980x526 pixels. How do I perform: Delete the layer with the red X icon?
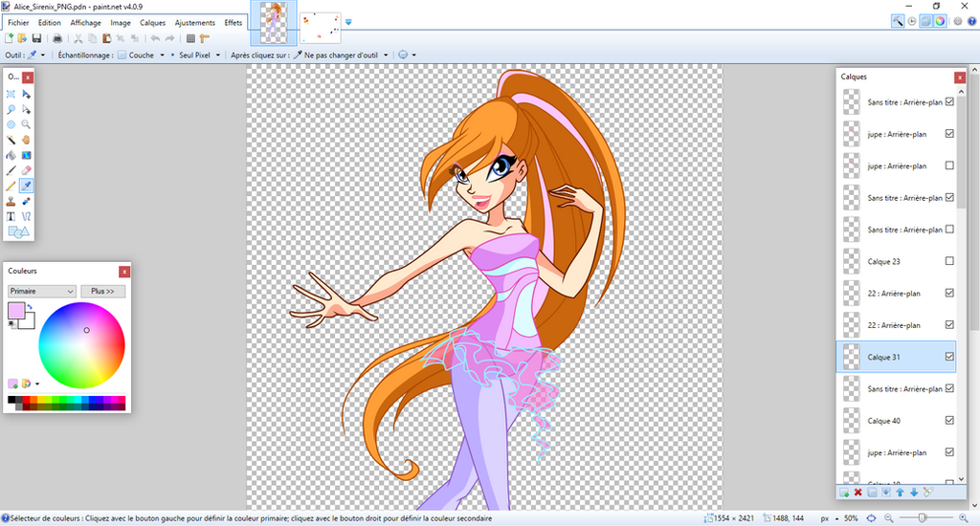tap(858, 493)
